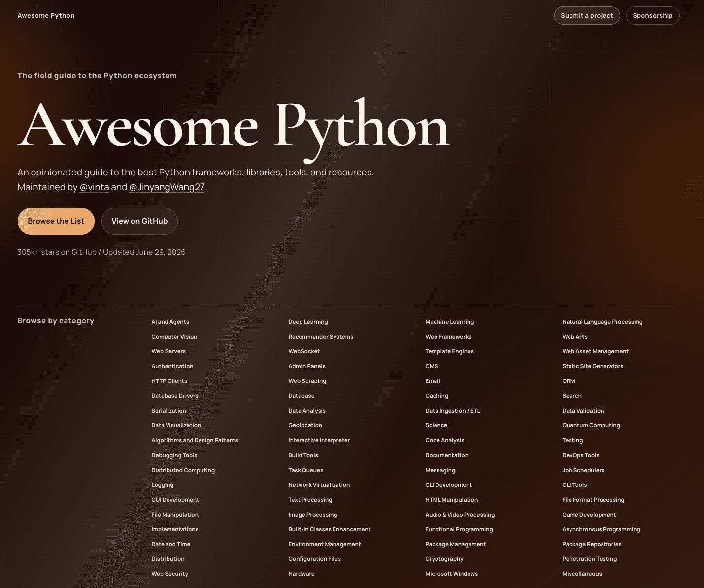
Task: Open the Static Site Generators category
Action: tap(593, 366)
